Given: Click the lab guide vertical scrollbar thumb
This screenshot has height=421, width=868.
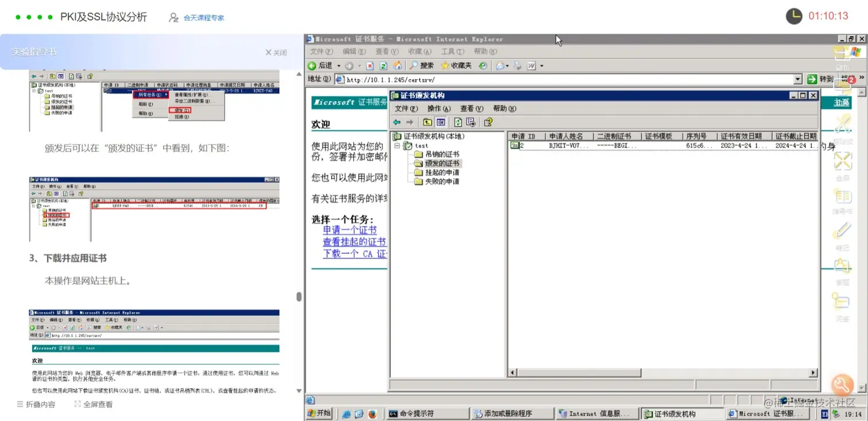Looking at the screenshot, I should pos(299,296).
